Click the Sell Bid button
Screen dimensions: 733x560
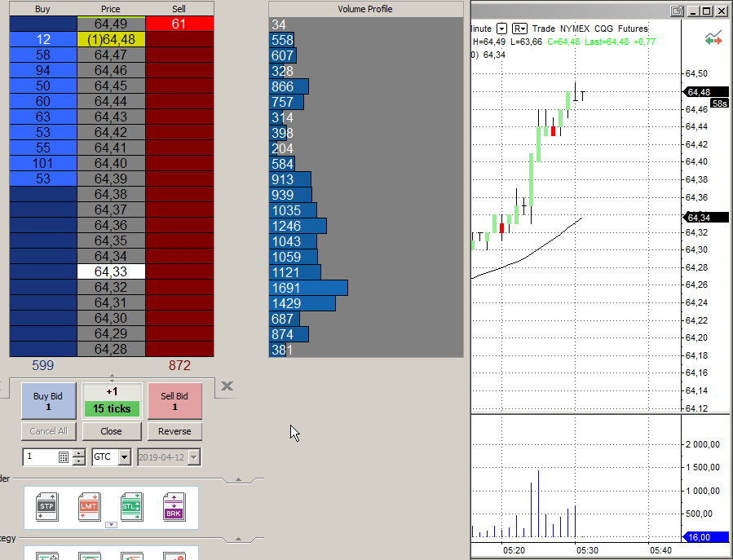click(x=174, y=401)
